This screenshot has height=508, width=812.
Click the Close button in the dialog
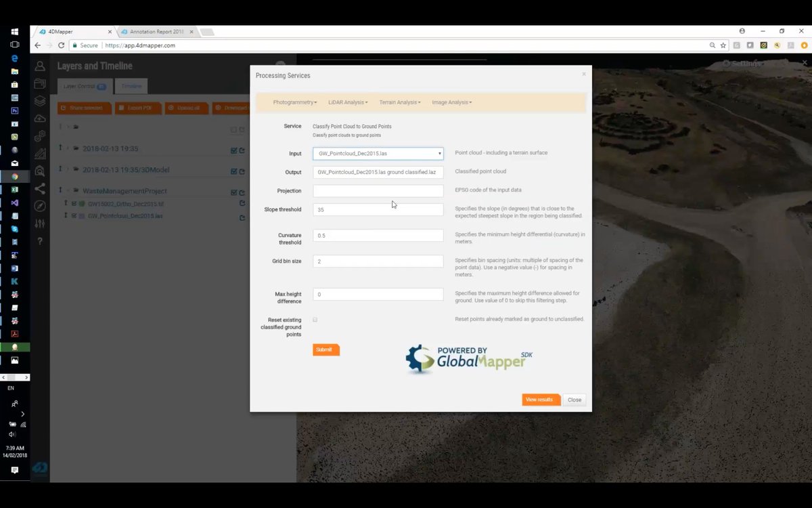point(574,400)
